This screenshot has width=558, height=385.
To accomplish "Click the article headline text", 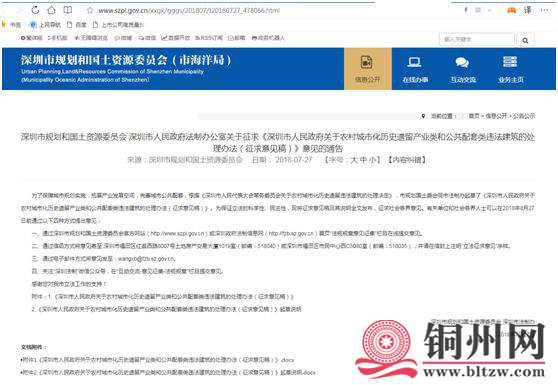I will pyautogui.click(x=278, y=142).
